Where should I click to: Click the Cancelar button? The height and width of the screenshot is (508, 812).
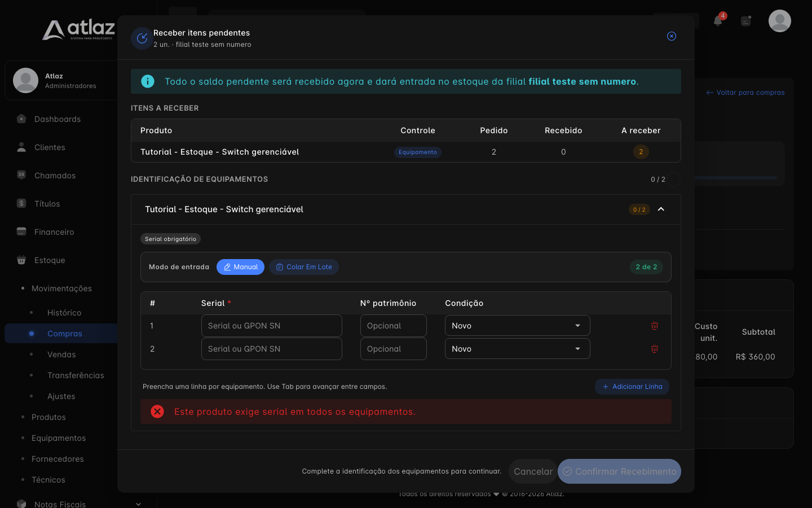pos(533,471)
